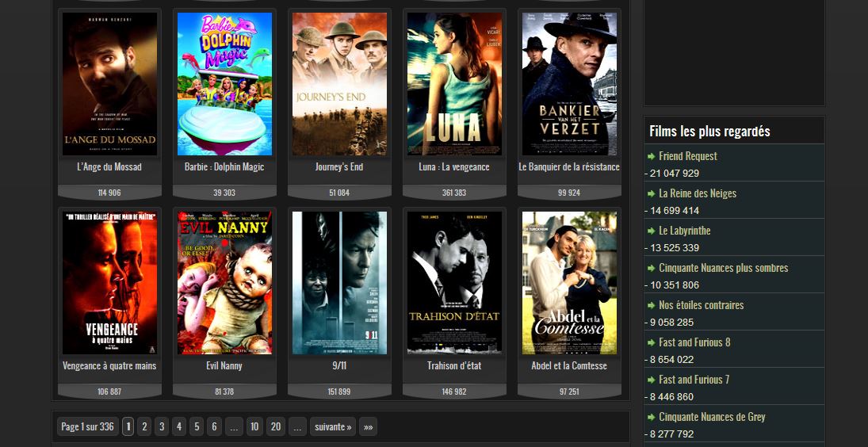Viewport: 868px width, 447px height.
Task: Open Trahison d'État movie poster
Action: [x=454, y=283]
